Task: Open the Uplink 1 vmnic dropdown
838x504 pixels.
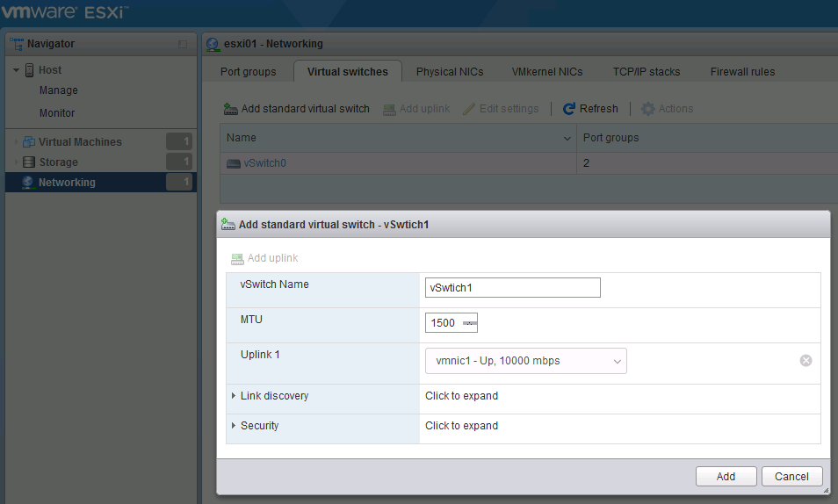Action: 526,361
